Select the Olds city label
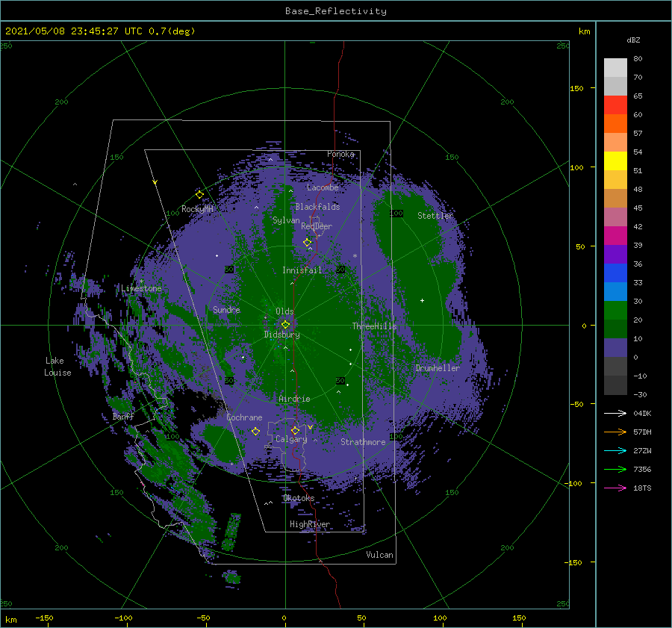This screenshot has height=628, width=672. pos(284,311)
